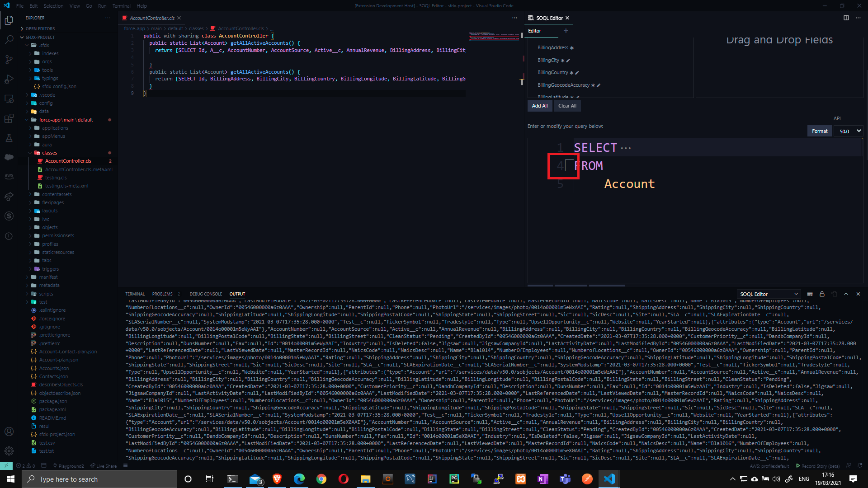Open the Selection menu
This screenshot has height=488, width=868.
pyautogui.click(x=53, y=6)
